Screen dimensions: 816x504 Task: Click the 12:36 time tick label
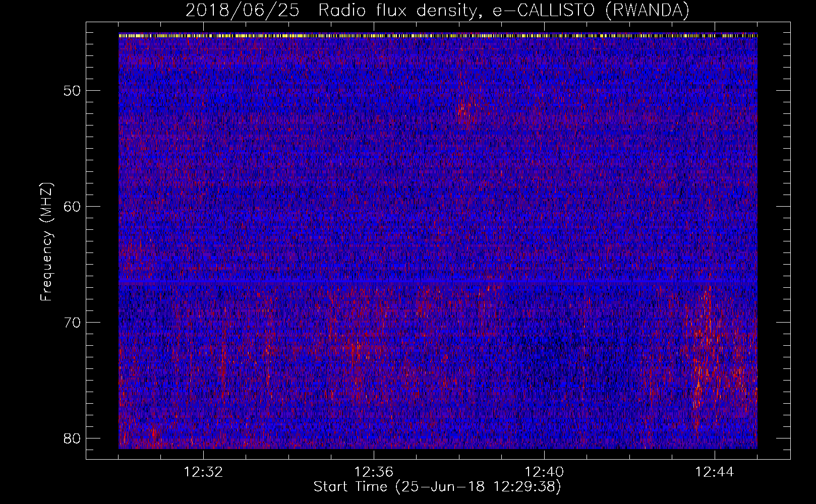tap(374, 472)
